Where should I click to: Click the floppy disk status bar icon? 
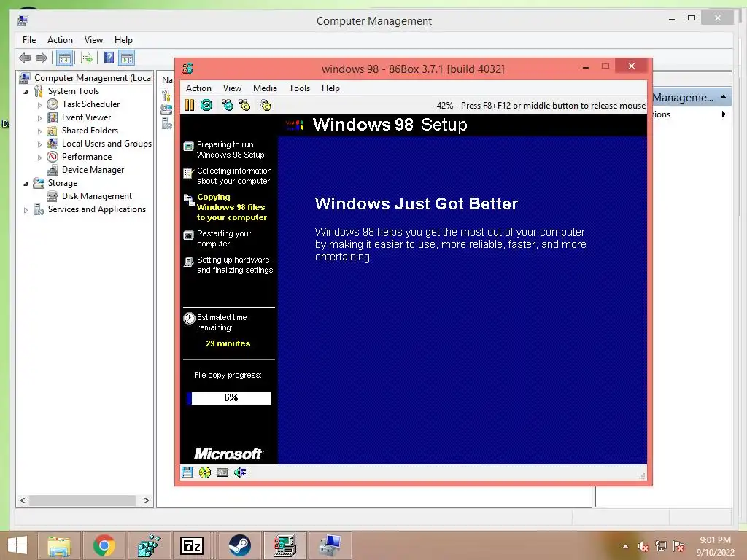[187, 472]
